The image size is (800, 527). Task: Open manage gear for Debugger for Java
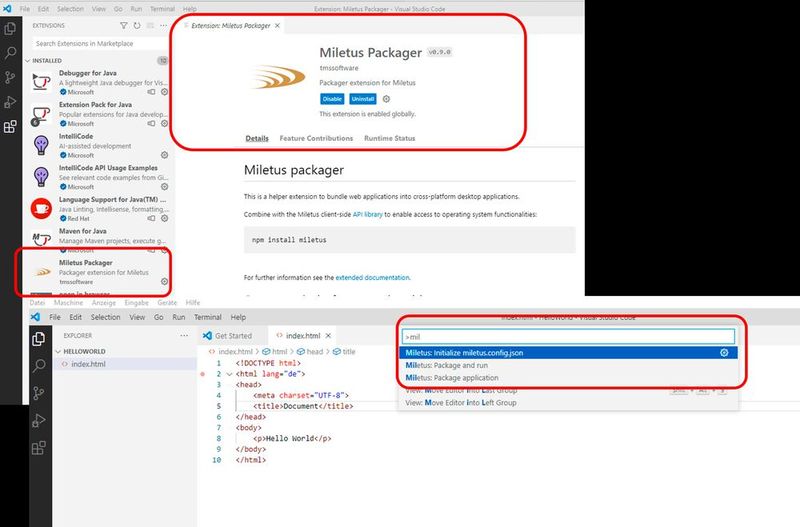click(164, 92)
